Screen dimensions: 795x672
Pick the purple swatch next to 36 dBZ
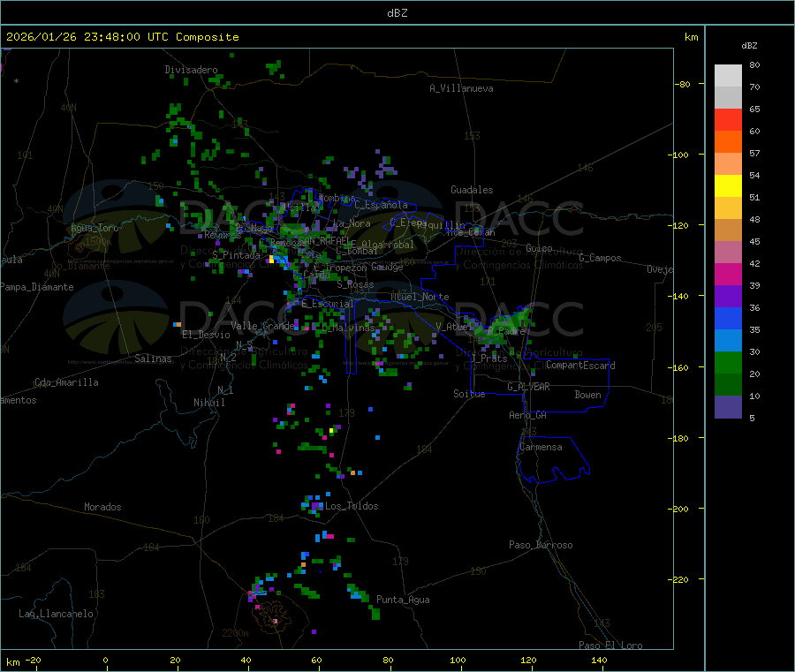pos(728,297)
